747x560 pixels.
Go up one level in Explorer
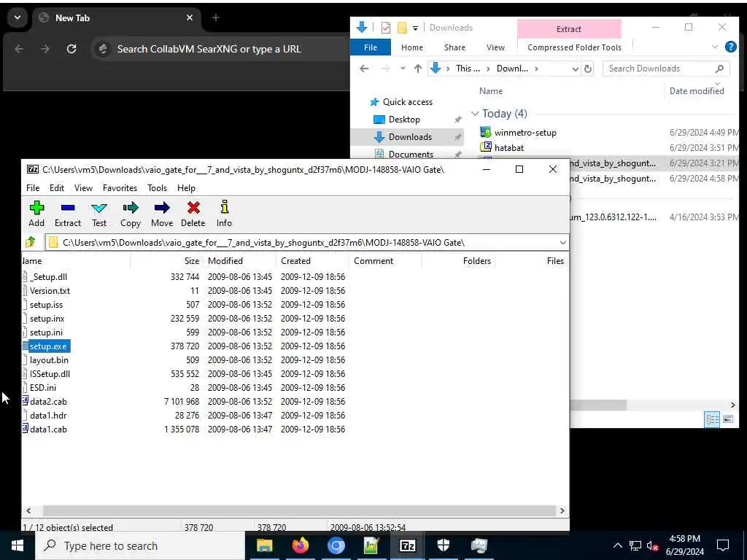[x=418, y=69]
